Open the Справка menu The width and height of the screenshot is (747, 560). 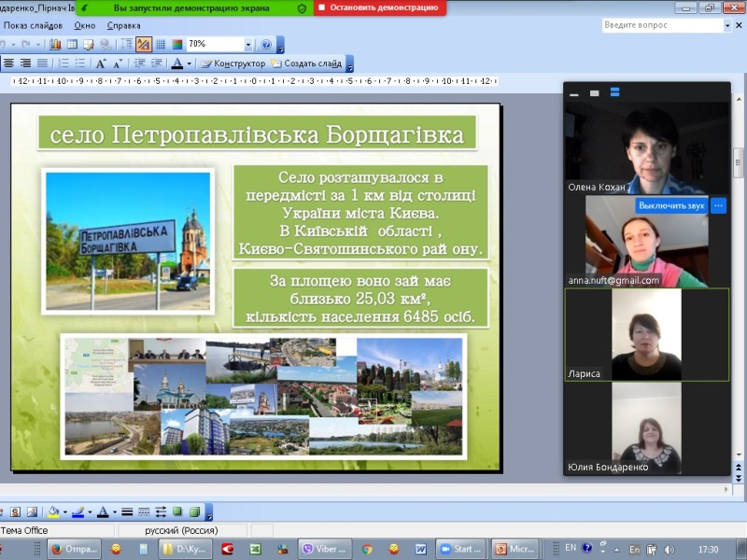(x=123, y=25)
